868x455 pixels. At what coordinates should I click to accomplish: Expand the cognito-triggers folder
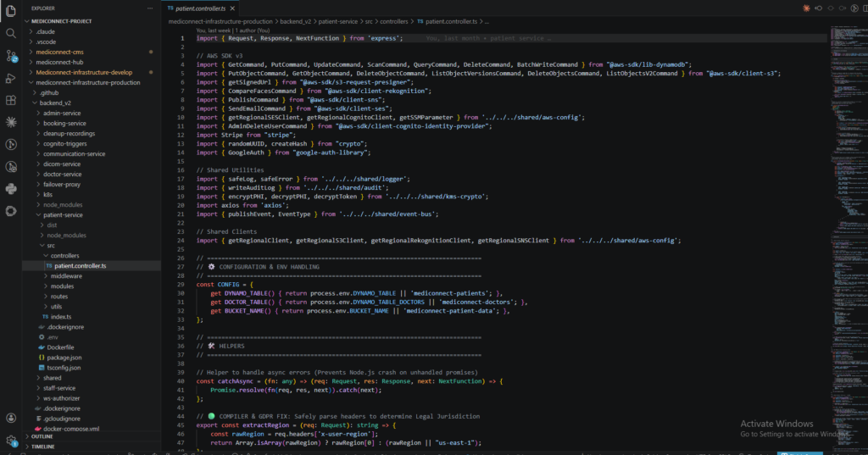[92, 143]
